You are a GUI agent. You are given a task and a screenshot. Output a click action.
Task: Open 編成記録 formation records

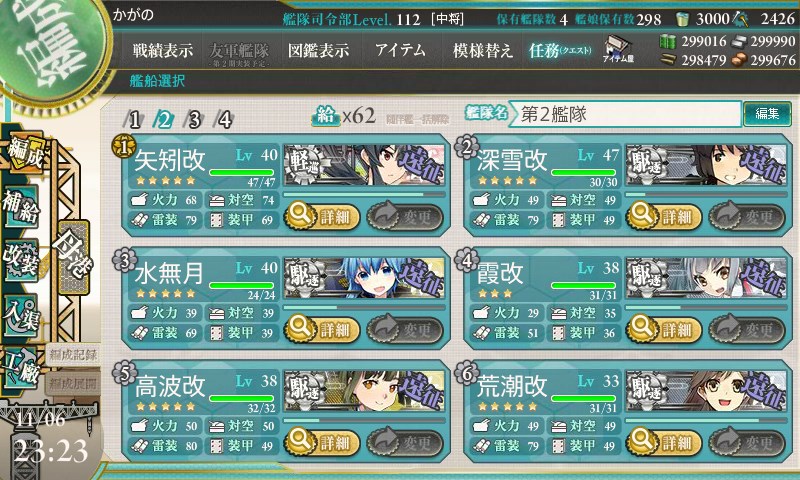tap(73, 355)
